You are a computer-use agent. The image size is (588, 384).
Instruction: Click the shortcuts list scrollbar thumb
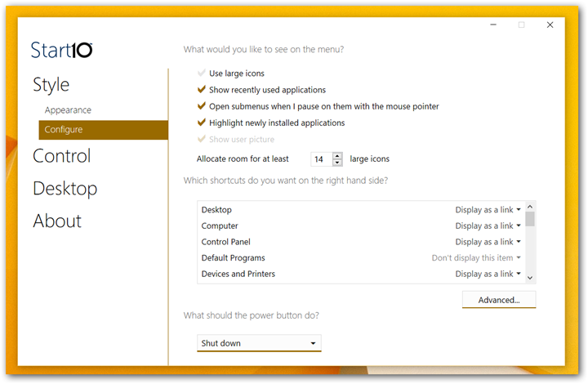(530, 219)
